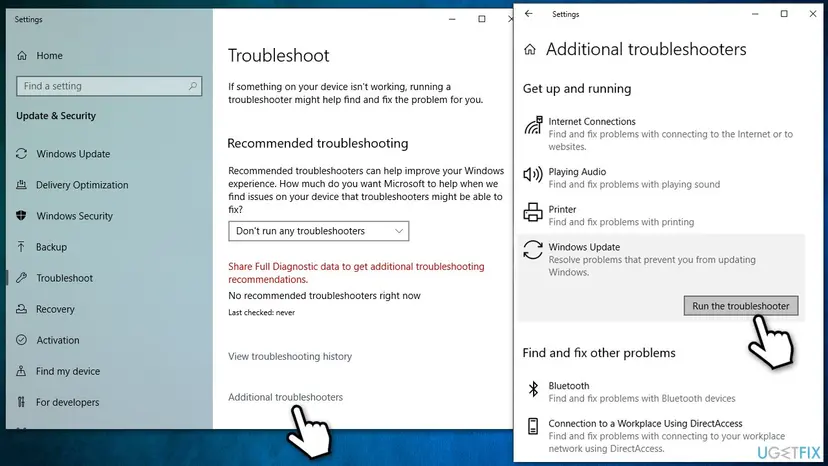The image size is (828, 466).
Task: Click the Home icon in the Settings sidebar
Action: click(22, 55)
